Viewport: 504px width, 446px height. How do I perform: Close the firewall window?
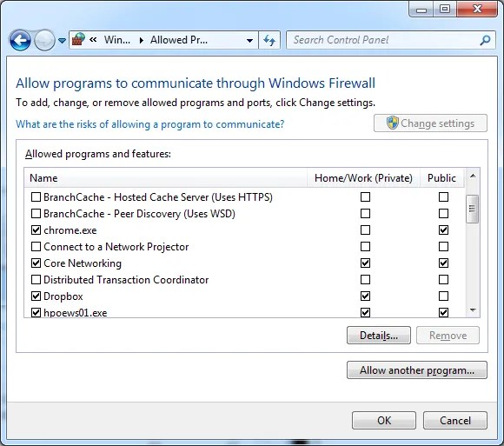[x=477, y=9]
